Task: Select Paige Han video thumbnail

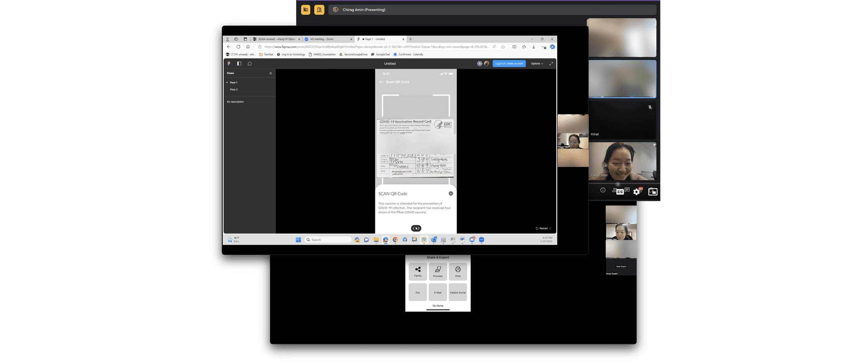Action: (x=622, y=161)
